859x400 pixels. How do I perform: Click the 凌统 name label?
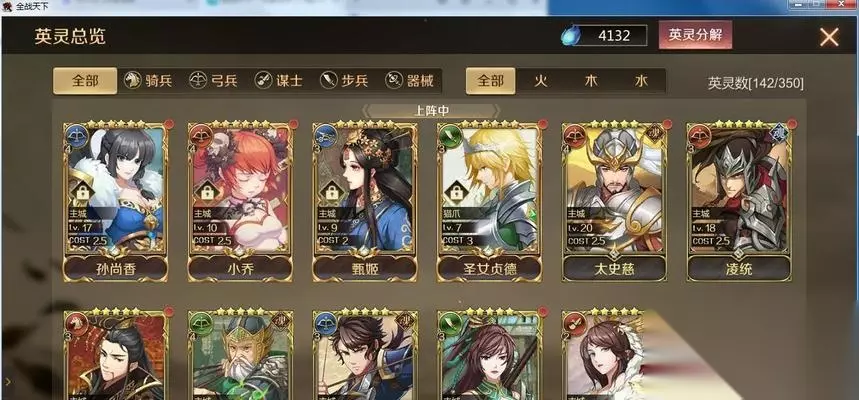tap(739, 268)
